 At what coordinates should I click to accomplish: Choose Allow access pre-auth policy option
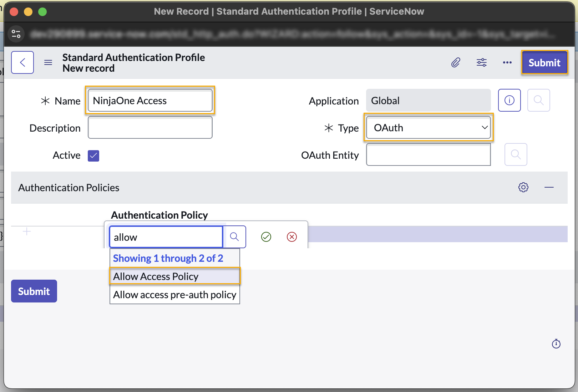(174, 295)
